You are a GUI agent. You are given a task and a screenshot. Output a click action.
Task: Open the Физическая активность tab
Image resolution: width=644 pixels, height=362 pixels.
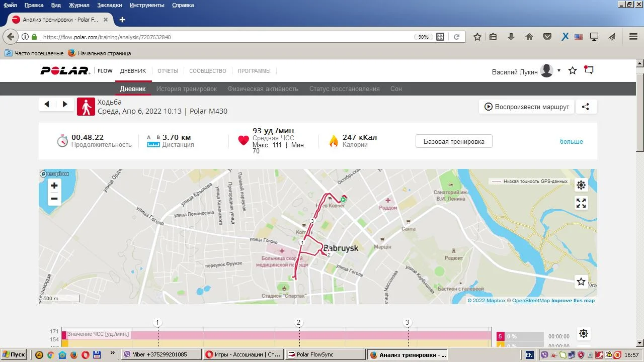(x=263, y=88)
